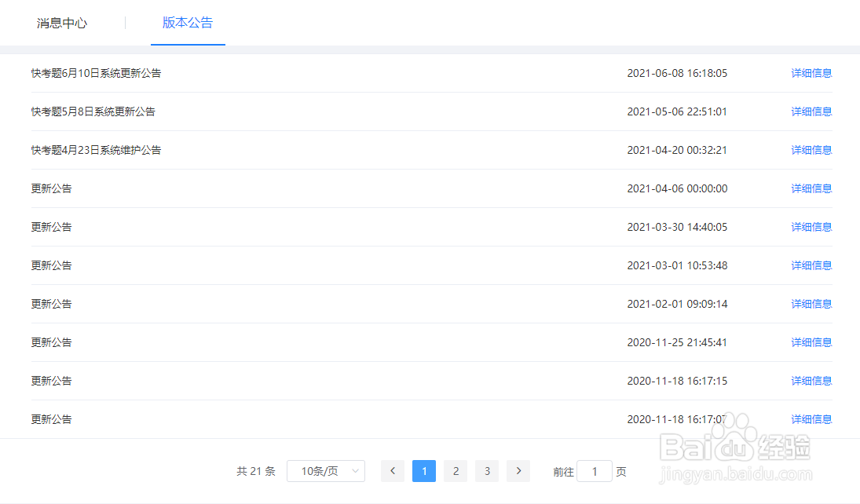The image size is (860, 504).
Task: Open 详细信息 for 快考题4月23日系统维护公告
Action: pyautogui.click(x=811, y=150)
